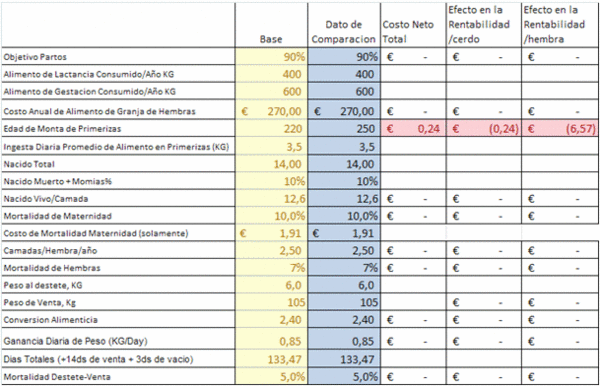Image resolution: width=600 pixels, height=386 pixels.
Task: Click the 'Conversion Alimenticia' label
Action: point(51,320)
